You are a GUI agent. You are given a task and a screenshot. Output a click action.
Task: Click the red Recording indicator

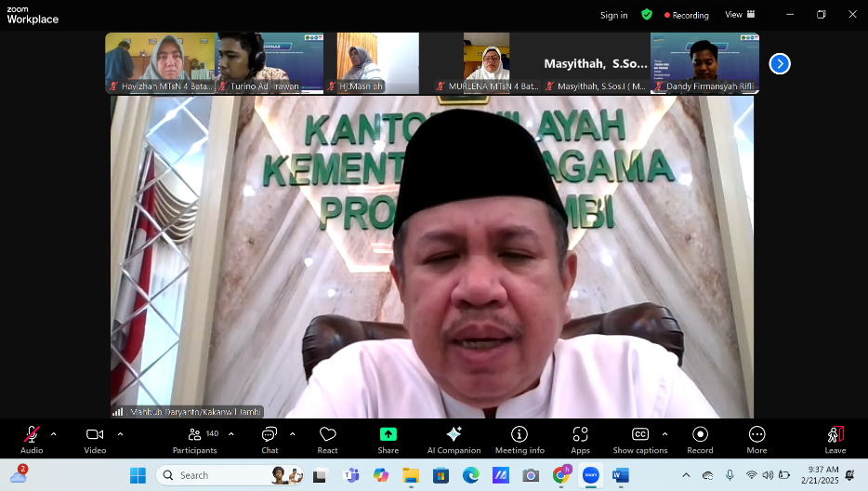pos(687,16)
